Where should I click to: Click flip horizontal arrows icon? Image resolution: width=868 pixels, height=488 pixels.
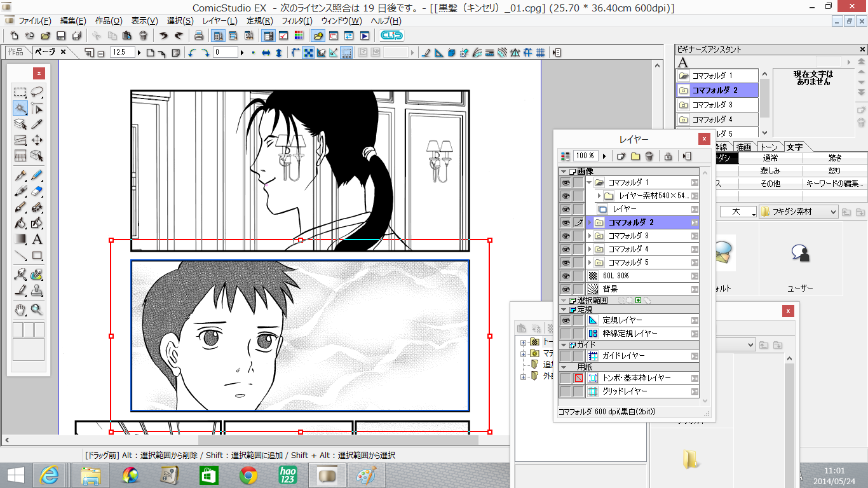pyautogui.click(x=267, y=53)
